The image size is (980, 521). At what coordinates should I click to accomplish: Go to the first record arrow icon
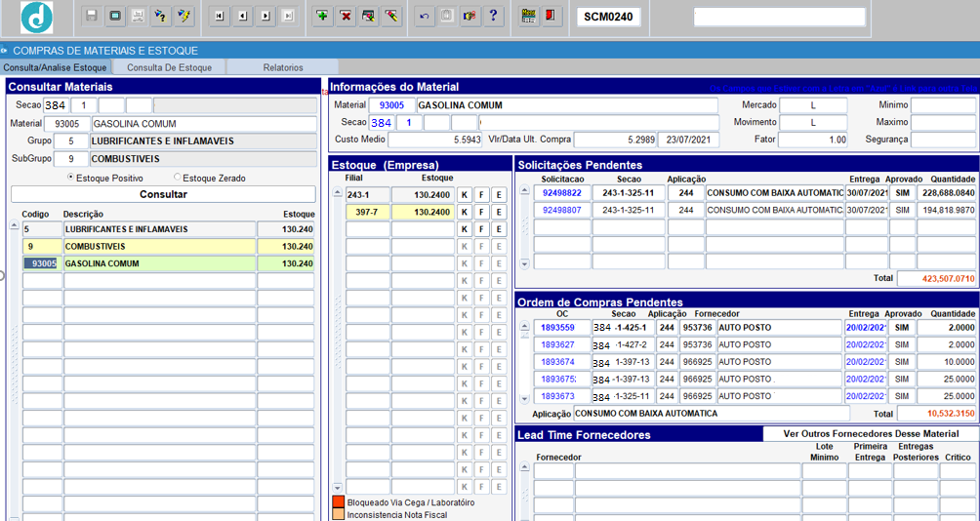tap(220, 17)
